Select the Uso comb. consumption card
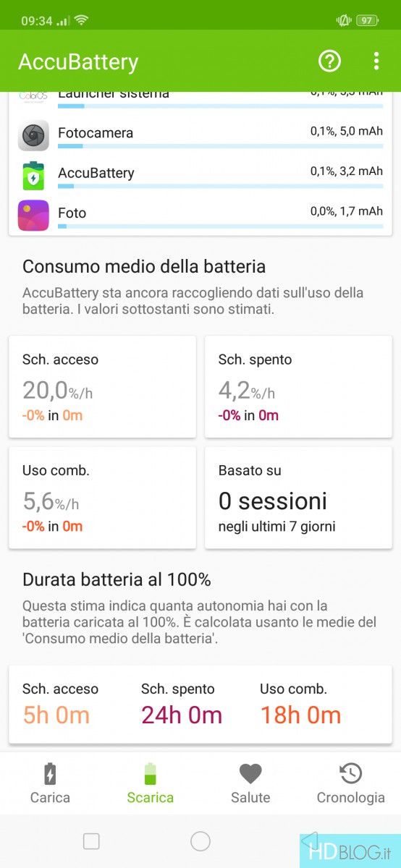 [102, 498]
